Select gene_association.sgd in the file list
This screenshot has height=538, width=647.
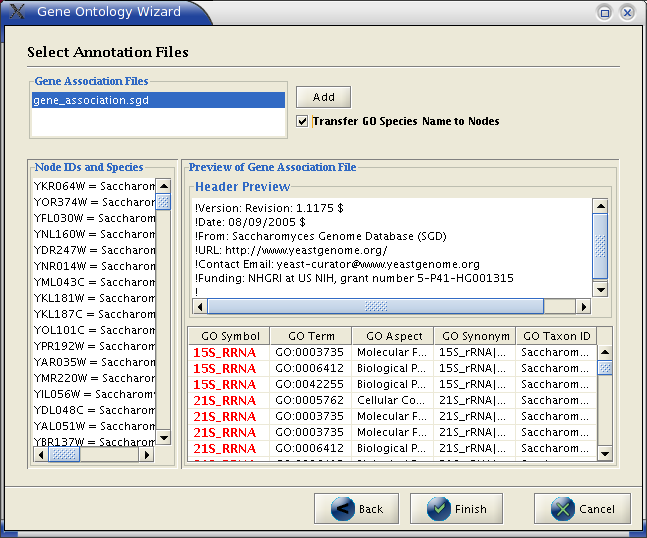[x=157, y=100]
